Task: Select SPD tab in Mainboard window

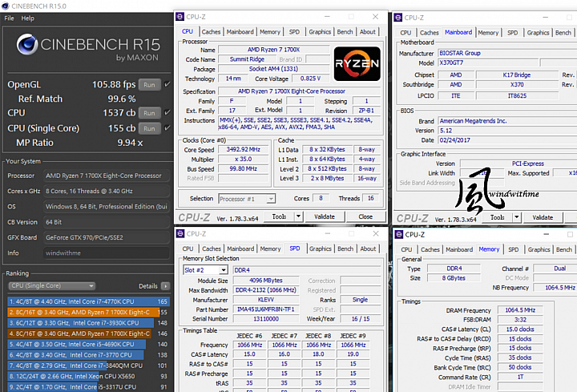Action: pos(512,33)
